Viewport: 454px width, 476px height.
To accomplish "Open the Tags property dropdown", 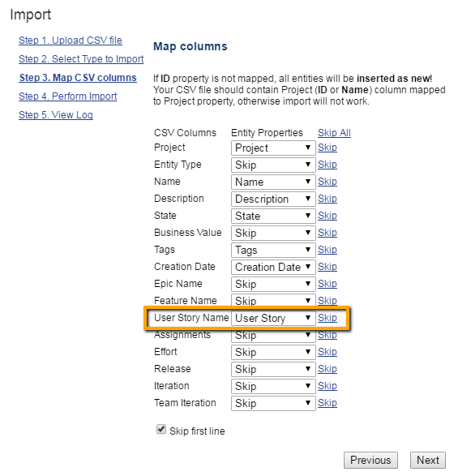I will (x=273, y=250).
